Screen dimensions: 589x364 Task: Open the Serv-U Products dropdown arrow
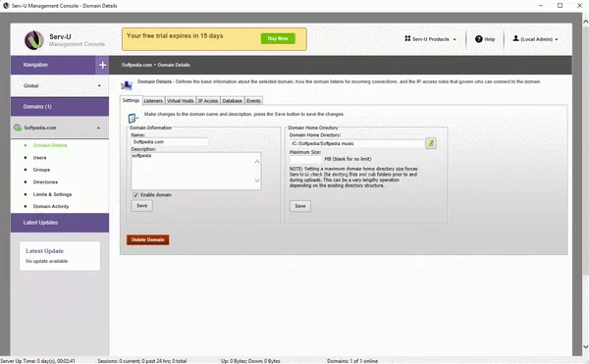pos(455,39)
